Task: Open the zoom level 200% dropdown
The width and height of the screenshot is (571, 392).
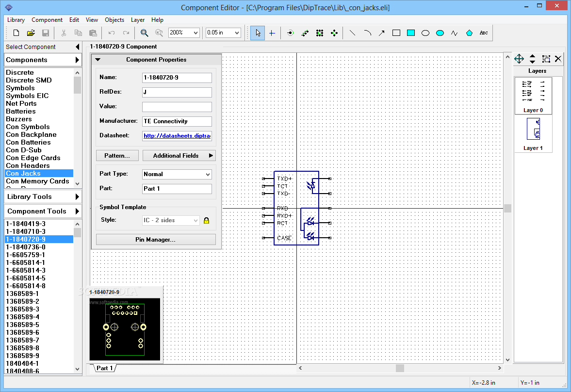Action: [196, 33]
